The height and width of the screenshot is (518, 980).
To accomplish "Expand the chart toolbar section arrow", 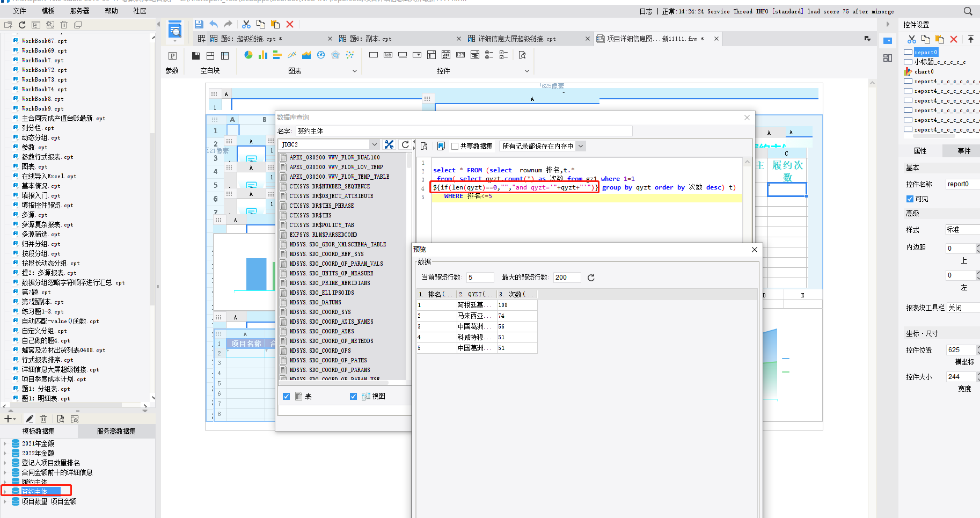I will [x=354, y=71].
